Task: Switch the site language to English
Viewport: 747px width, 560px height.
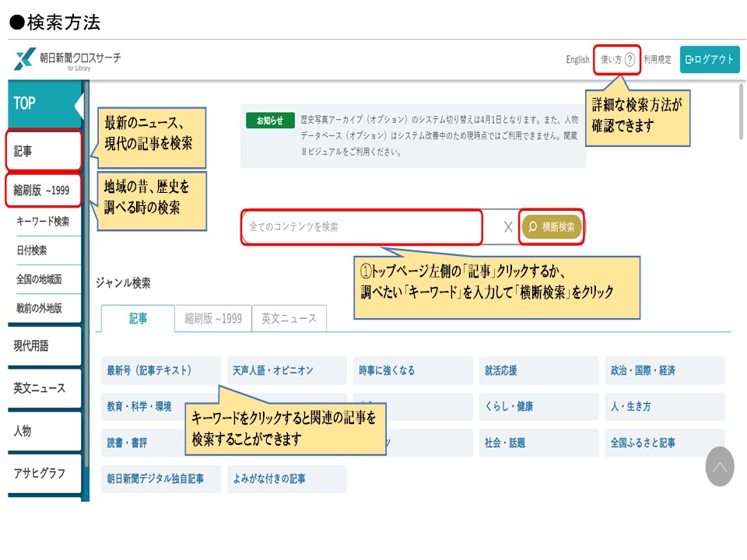Action: 577,60
